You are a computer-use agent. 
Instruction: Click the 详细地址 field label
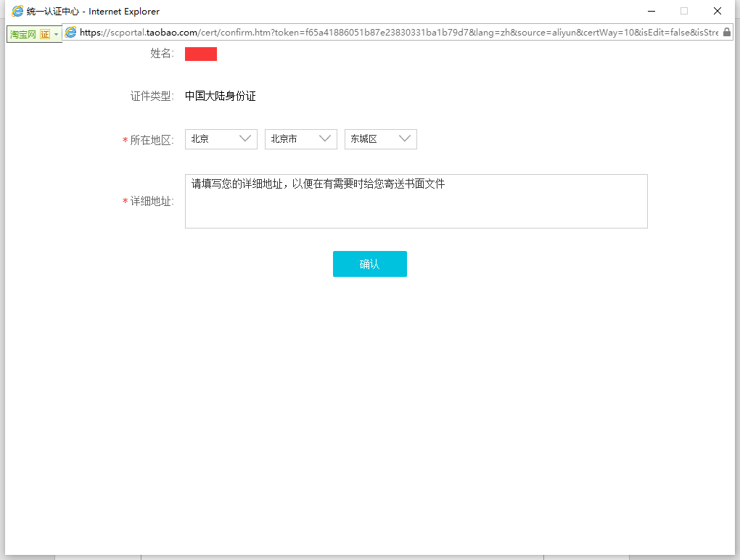tap(152, 202)
